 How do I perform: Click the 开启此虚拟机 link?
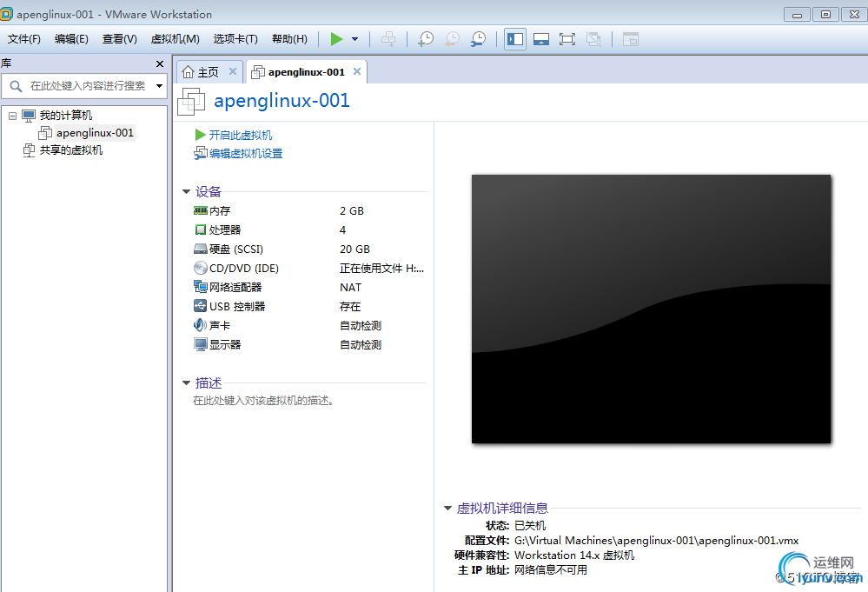pyautogui.click(x=241, y=135)
